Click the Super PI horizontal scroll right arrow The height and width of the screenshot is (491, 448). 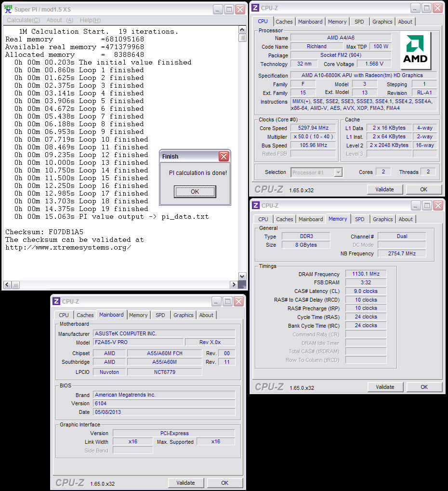click(234, 285)
